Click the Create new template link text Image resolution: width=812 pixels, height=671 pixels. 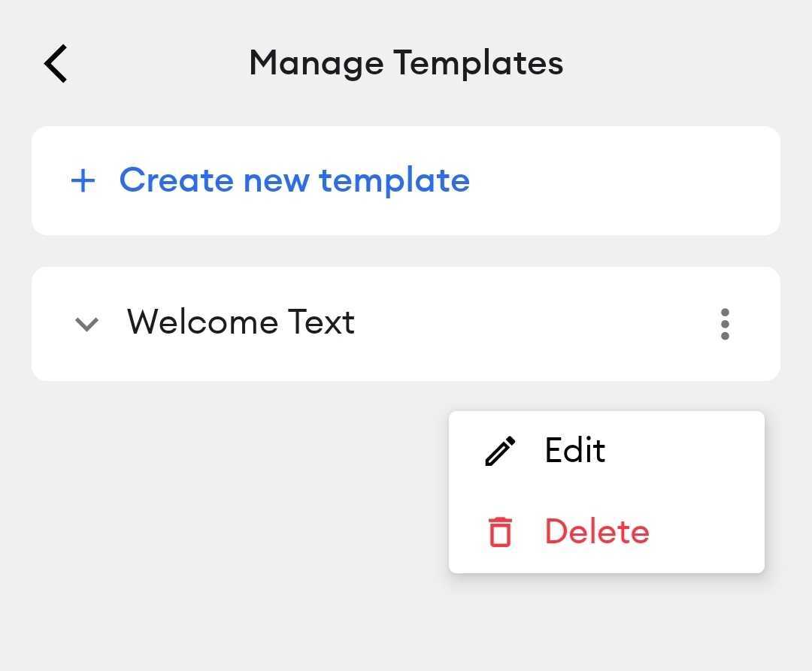pyautogui.click(x=295, y=180)
